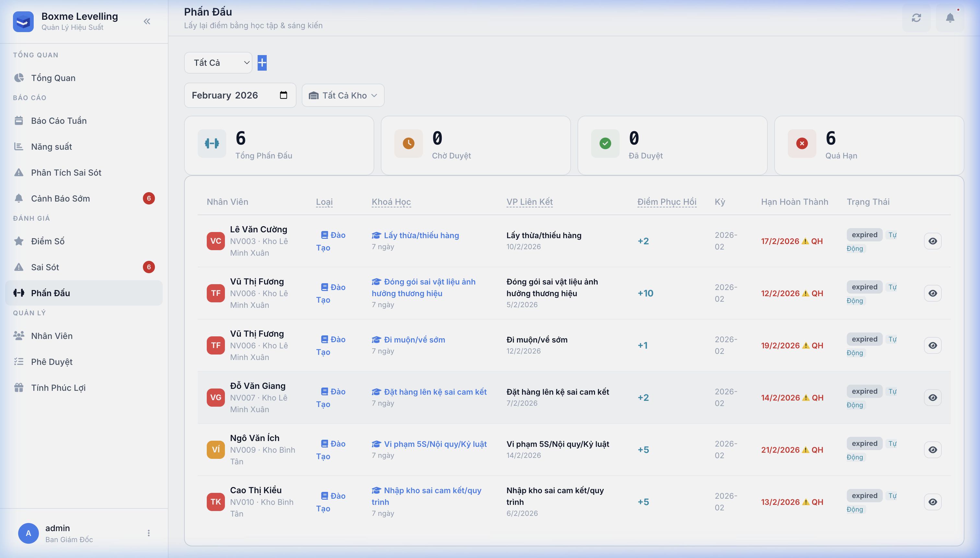
Task: Open the calendar picker icon in month field
Action: tap(283, 95)
